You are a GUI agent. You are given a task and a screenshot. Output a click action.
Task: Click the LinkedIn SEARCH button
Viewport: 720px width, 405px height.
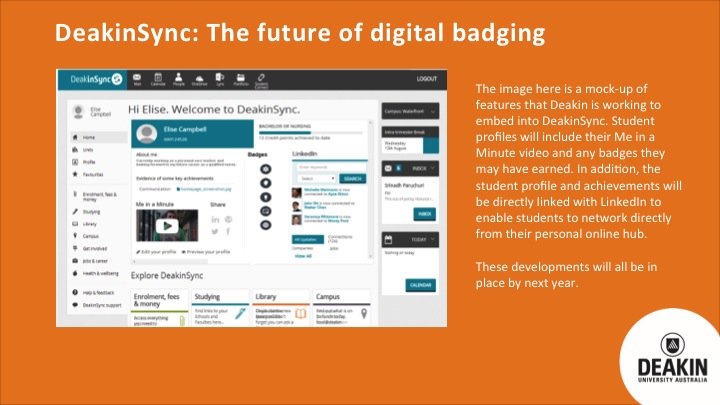[x=352, y=179]
